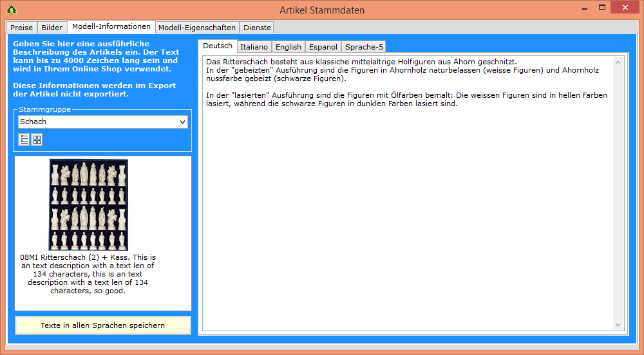Click the 08MI Ritterschach item description text
This screenshot has width=644, height=355.
[x=88, y=274]
